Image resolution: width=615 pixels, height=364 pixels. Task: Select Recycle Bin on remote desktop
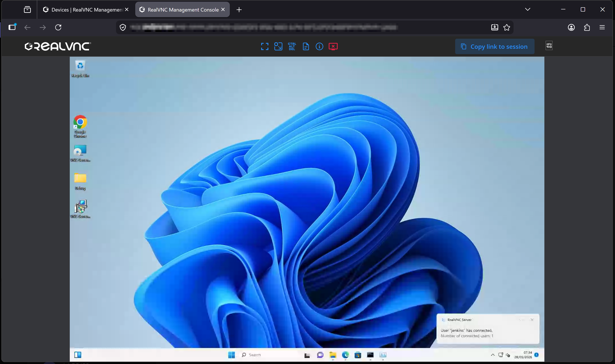click(80, 69)
